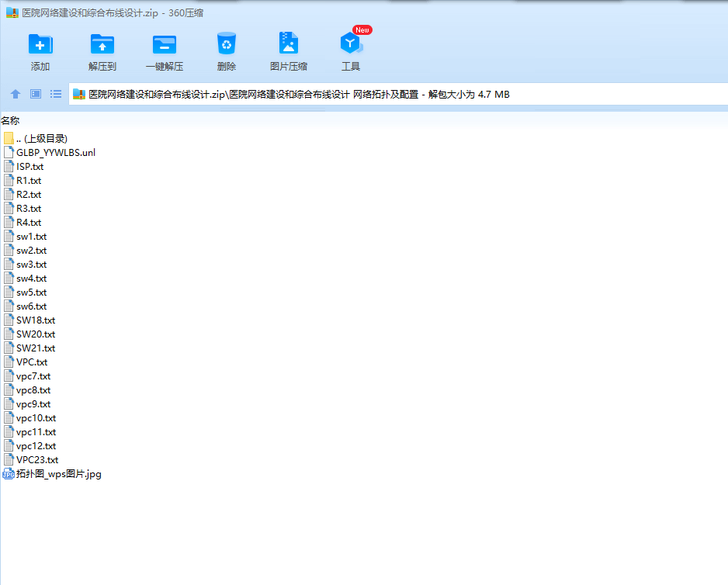Click the folder icon of 上级目录

[9, 138]
